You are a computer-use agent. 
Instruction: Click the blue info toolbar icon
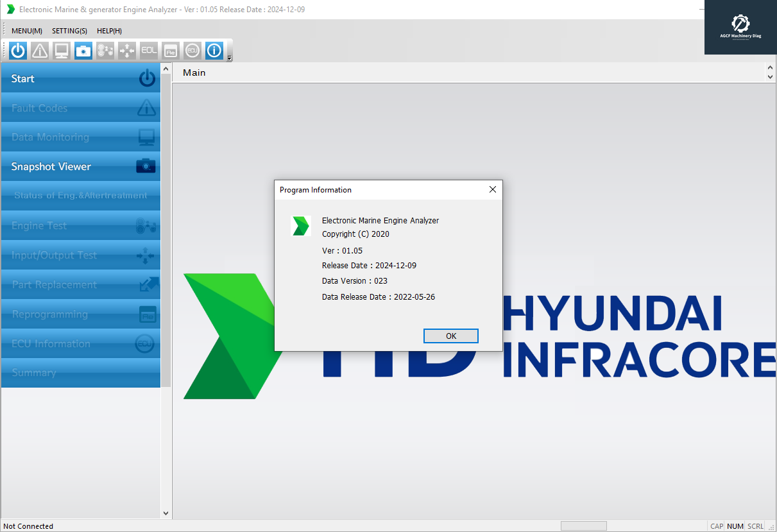(214, 51)
